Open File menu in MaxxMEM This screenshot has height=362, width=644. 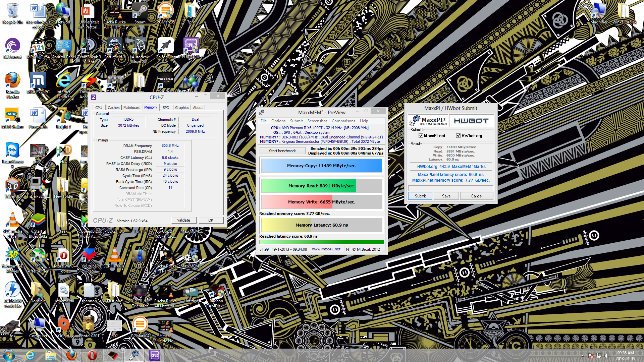tap(264, 121)
